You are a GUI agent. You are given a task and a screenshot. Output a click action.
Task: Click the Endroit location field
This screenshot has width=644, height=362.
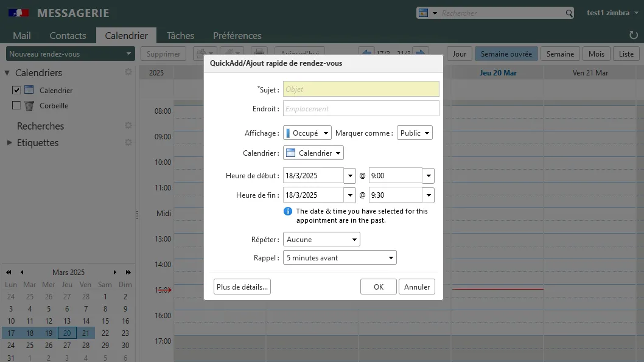(x=361, y=109)
